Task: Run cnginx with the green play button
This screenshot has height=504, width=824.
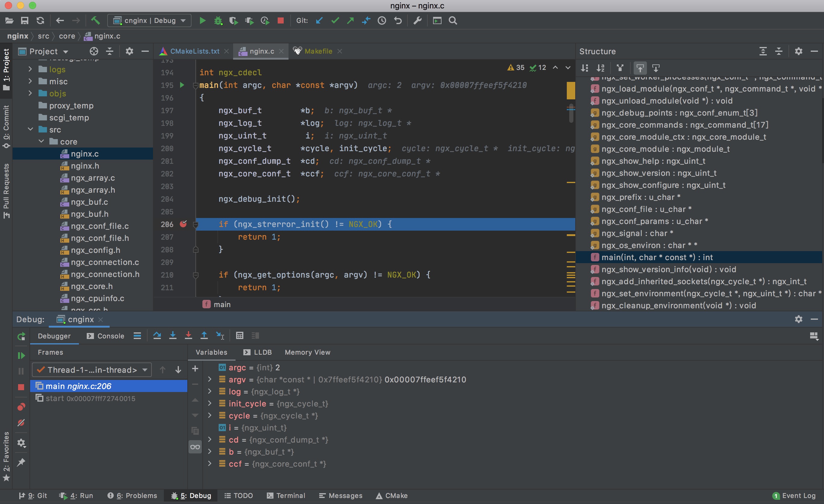Action: click(x=202, y=21)
